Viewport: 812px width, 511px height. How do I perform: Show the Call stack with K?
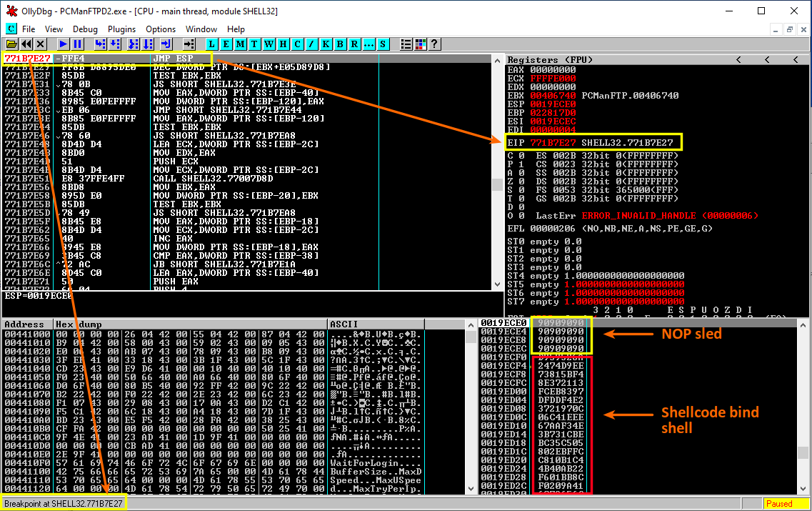(x=326, y=44)
